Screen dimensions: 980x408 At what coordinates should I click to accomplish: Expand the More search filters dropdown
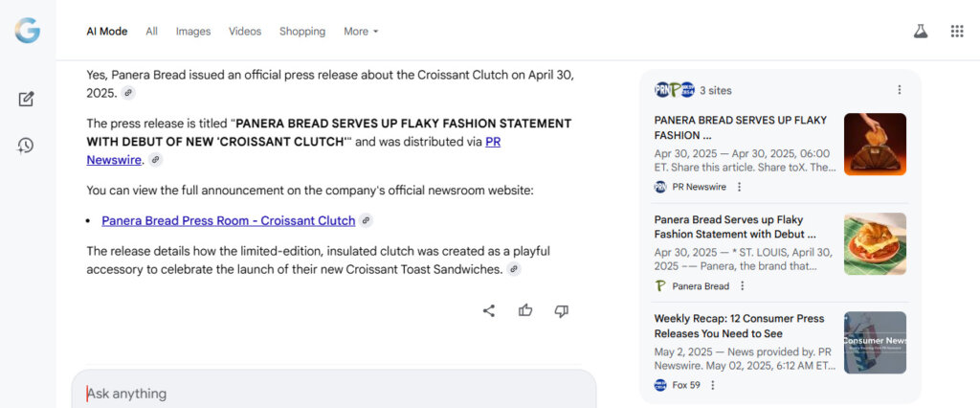pyautogui.click(x=361, y=31)
